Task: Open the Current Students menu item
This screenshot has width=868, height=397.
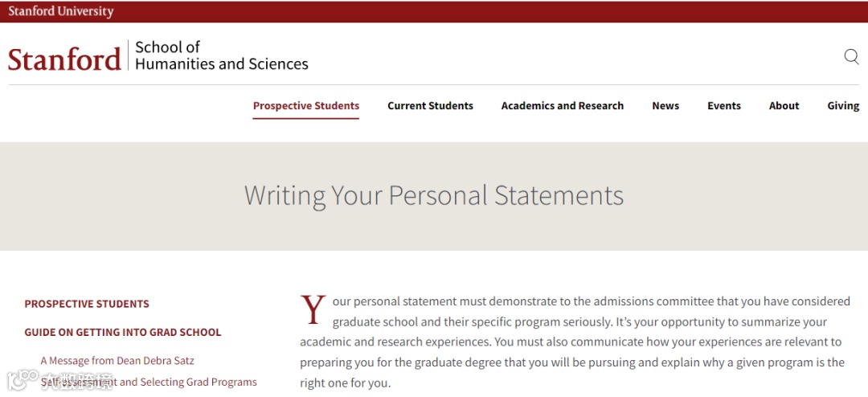Action: [430, 106]
